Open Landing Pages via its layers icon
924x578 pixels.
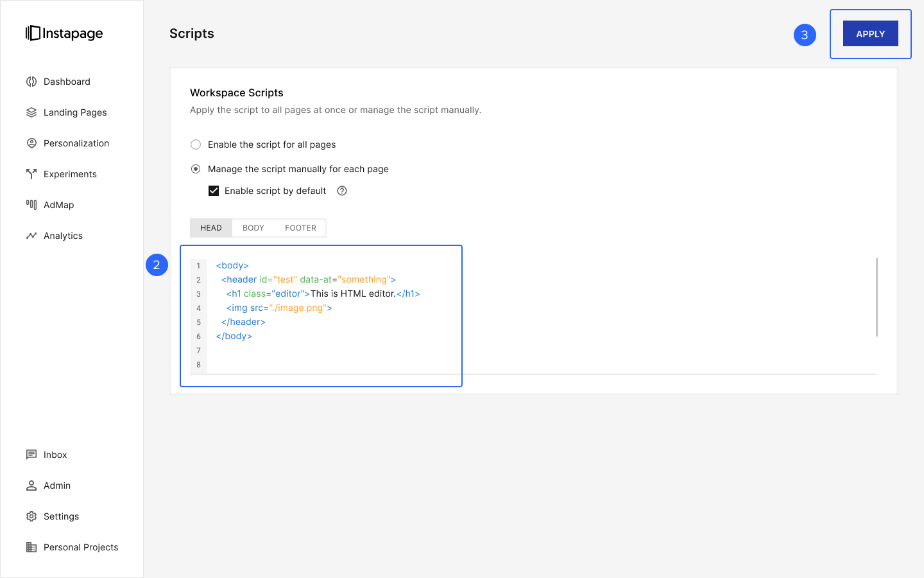click(x=31, y=112)
